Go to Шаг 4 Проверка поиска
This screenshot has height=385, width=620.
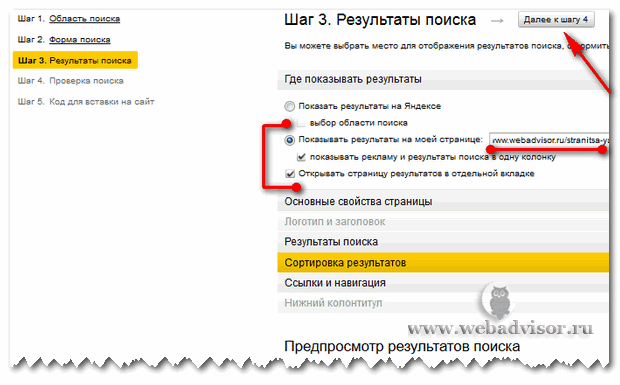coord(70,81)
